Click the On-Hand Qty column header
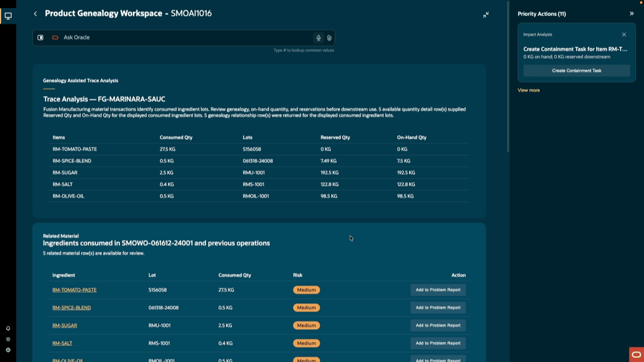 tap(412, 137)
